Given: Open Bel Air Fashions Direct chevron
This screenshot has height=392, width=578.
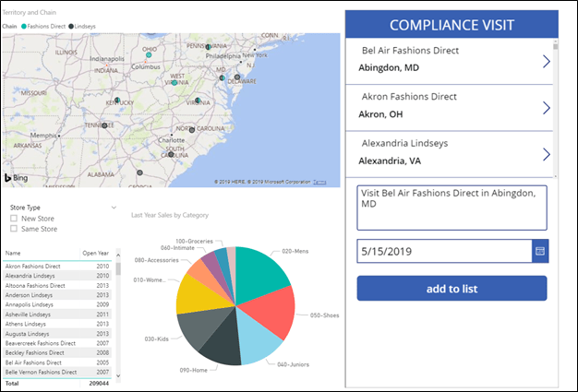Looking at the screenshot, I should point(546,62).
